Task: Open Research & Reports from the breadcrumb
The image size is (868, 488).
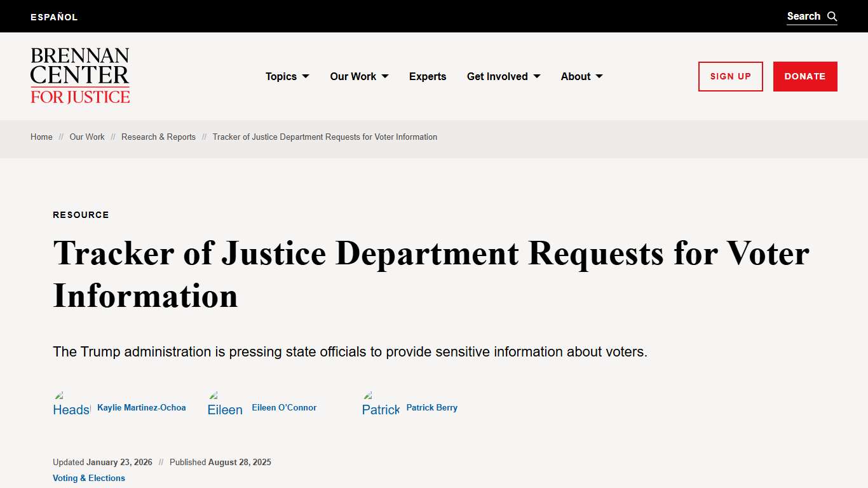Action: point(158,137)
